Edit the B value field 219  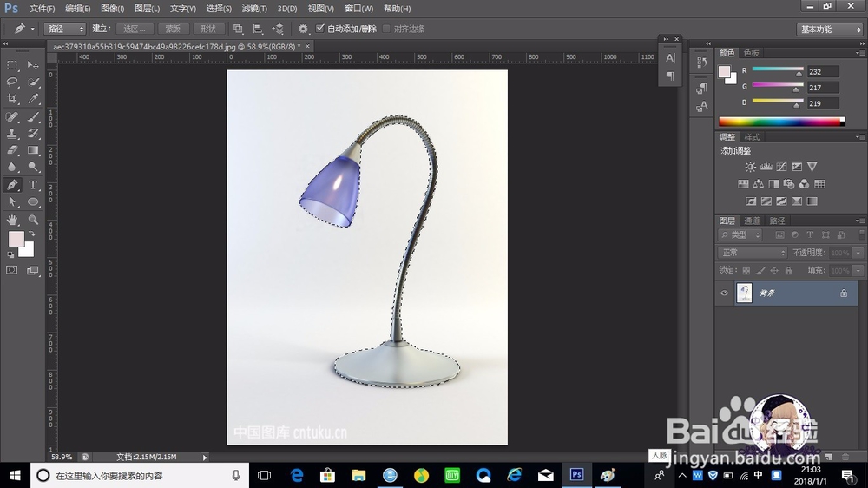coord(823,103)
